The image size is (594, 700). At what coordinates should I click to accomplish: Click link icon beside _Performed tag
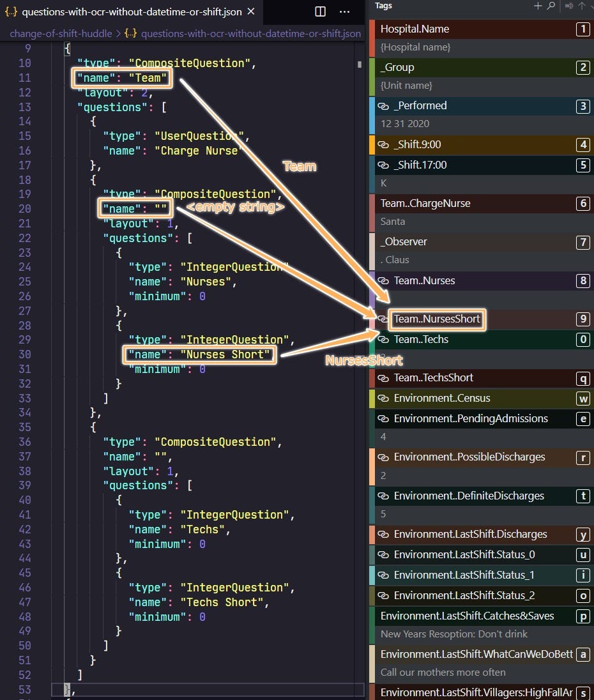pyautogui.click(x=384, y=106)
